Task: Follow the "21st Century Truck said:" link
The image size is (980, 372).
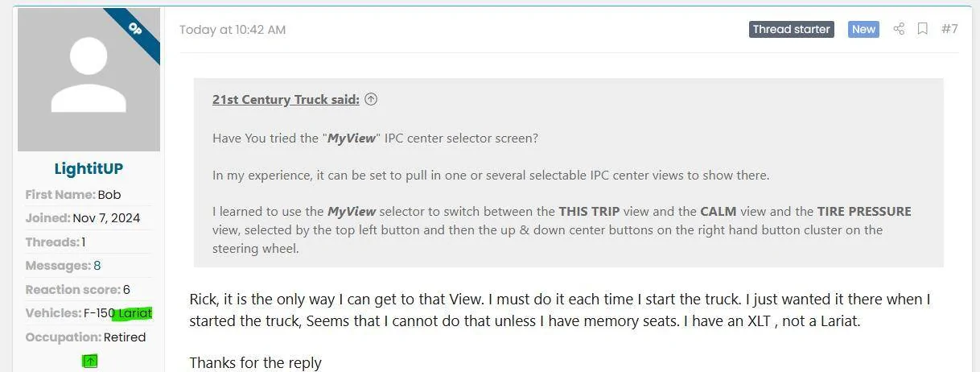Action: (x=286, y=100)
